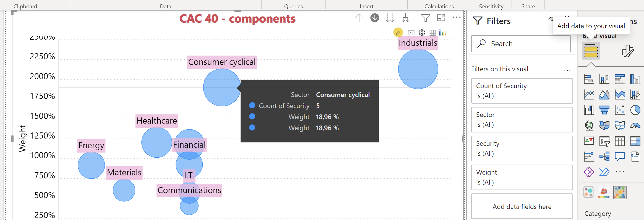Insert the gauge visual
The height and width of the screenshot is (220, 644).
(635, 126)
